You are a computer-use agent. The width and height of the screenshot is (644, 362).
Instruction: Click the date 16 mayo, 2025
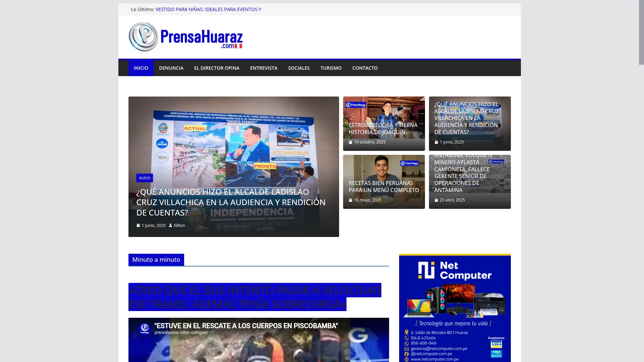(368, 200)
